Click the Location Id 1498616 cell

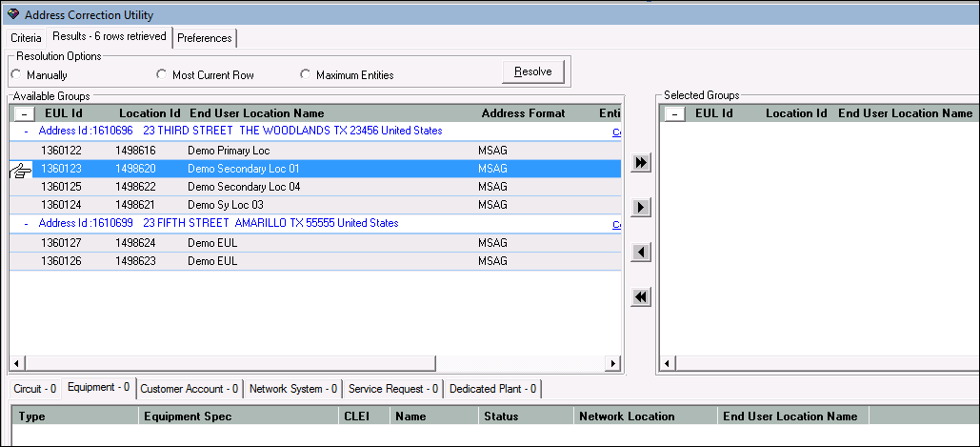135,151
